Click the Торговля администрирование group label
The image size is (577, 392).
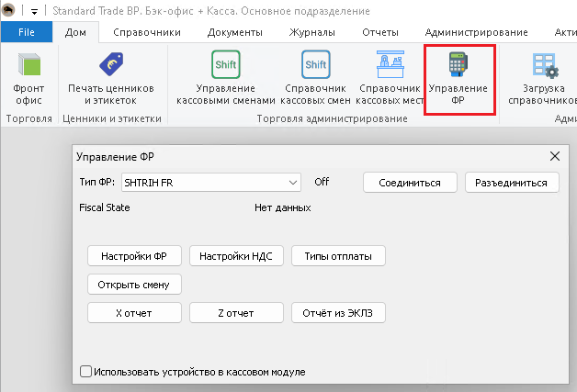332,118
